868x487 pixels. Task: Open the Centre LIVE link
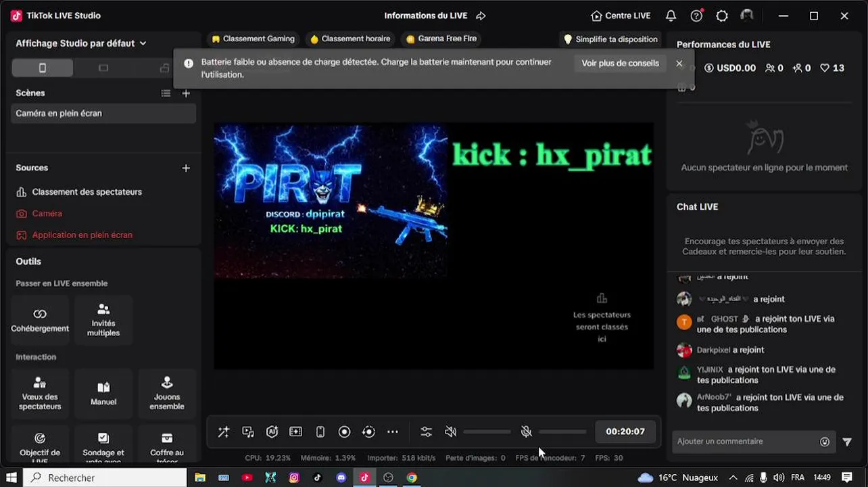pyautogui.click(x=621, y=16)
